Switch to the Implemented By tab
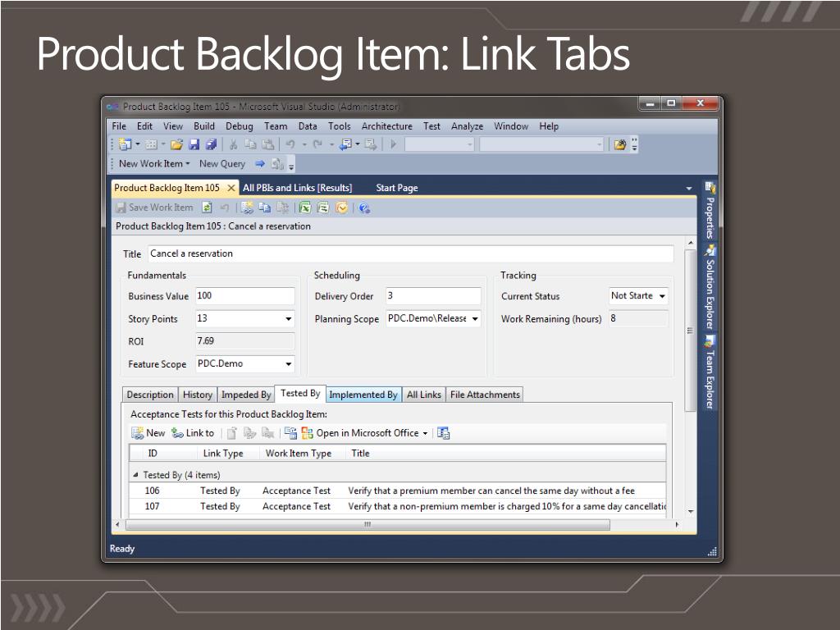Screen dimensions: 840x630 (363, 395)
